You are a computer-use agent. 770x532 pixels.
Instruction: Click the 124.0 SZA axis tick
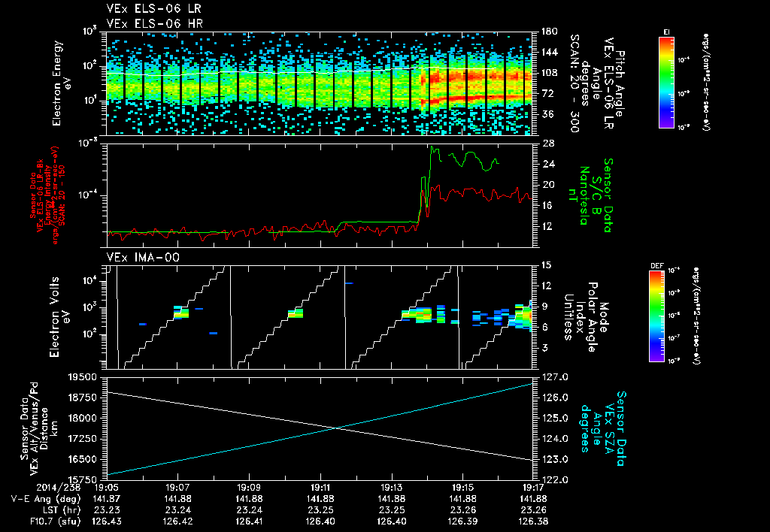(554, 439)
